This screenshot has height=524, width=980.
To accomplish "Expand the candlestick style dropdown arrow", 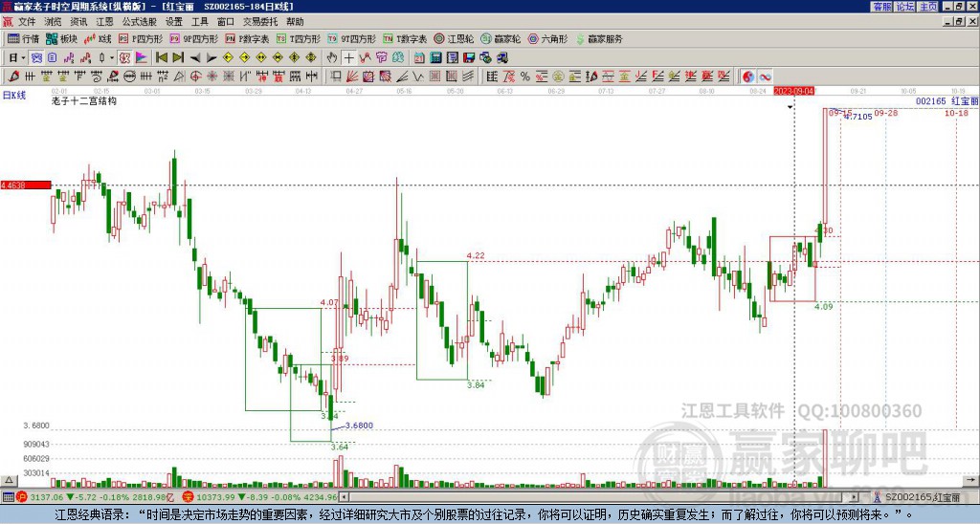I will pos(112,58).
